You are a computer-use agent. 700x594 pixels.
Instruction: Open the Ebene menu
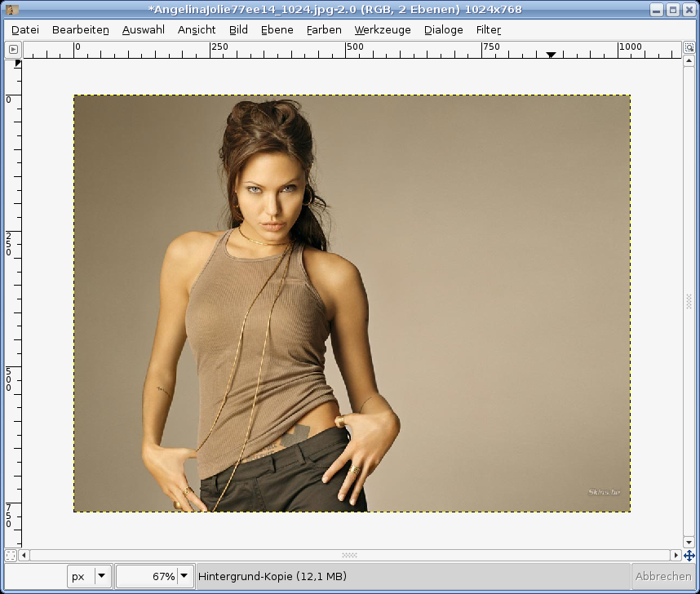pos(277,29)
